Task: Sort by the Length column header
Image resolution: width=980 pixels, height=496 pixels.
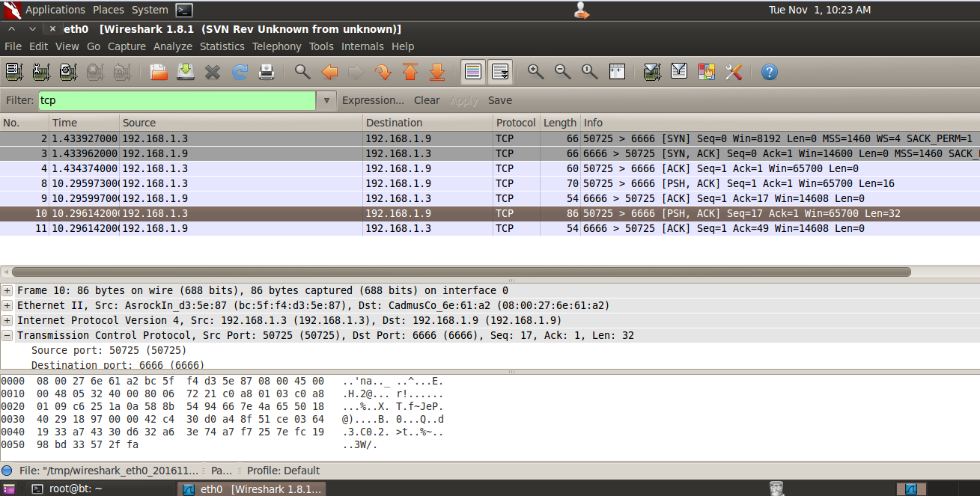Action: [x=560, y=123]
